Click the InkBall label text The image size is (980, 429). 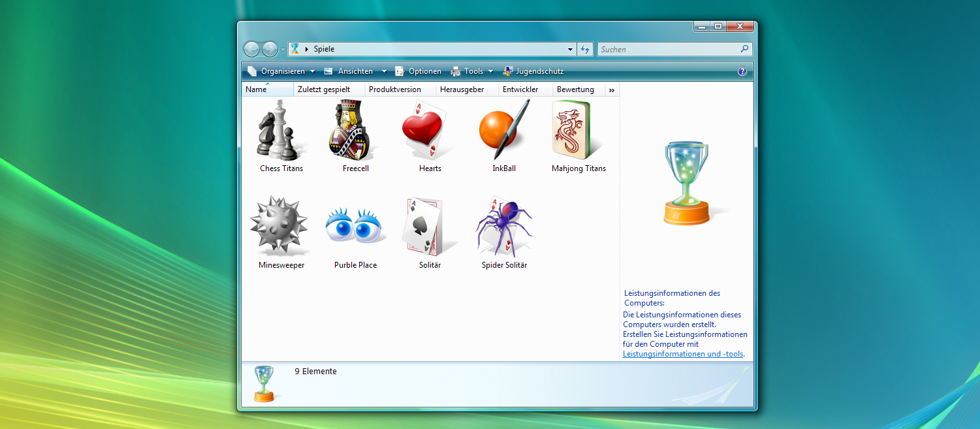point(504,168)
